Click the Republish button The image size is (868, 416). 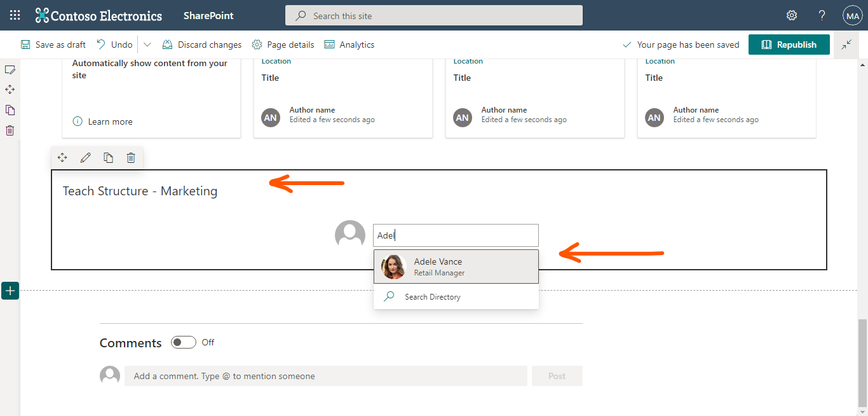[x=789, y=45]
